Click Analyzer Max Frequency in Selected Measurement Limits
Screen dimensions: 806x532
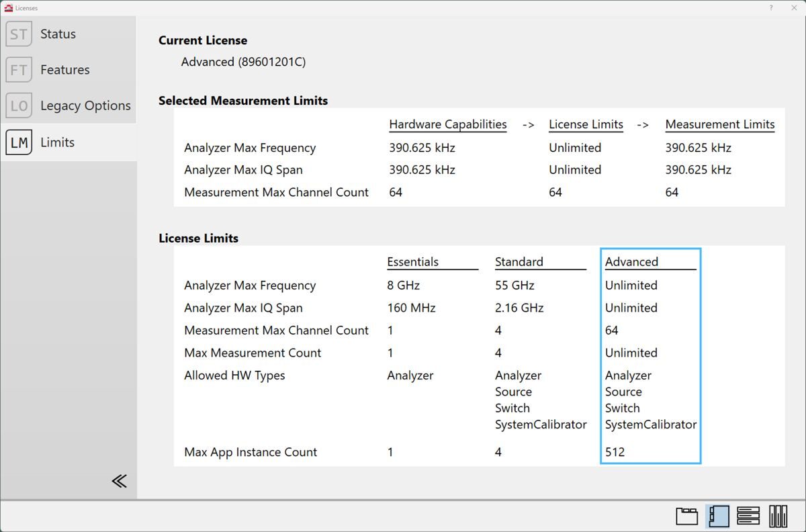coord(250,148)
